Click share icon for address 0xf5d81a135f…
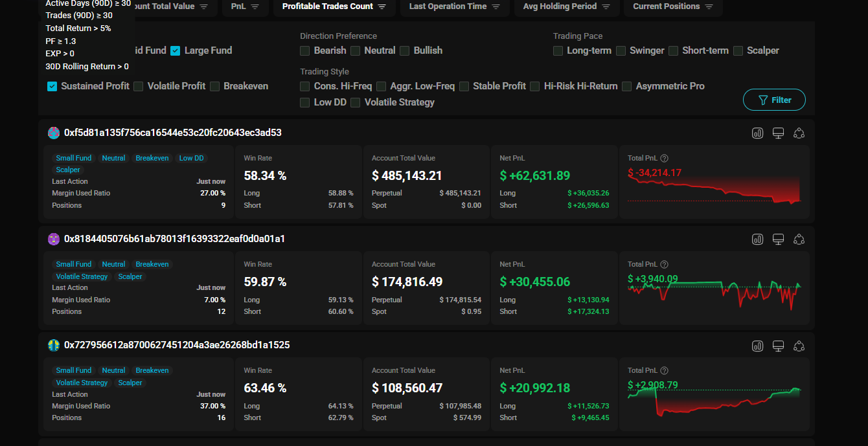868x446 pixels. 799,133
